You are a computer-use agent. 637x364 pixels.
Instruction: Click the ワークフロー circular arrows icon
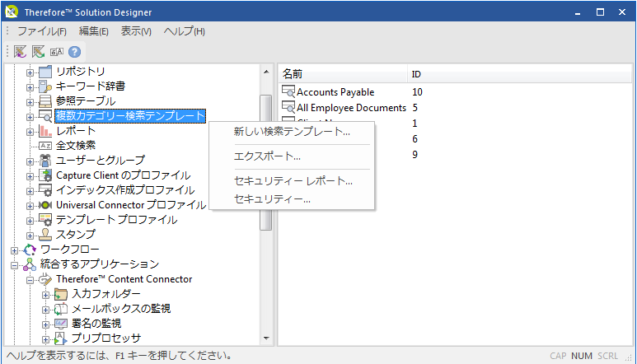pyautogui.click(x=30, y=250)
